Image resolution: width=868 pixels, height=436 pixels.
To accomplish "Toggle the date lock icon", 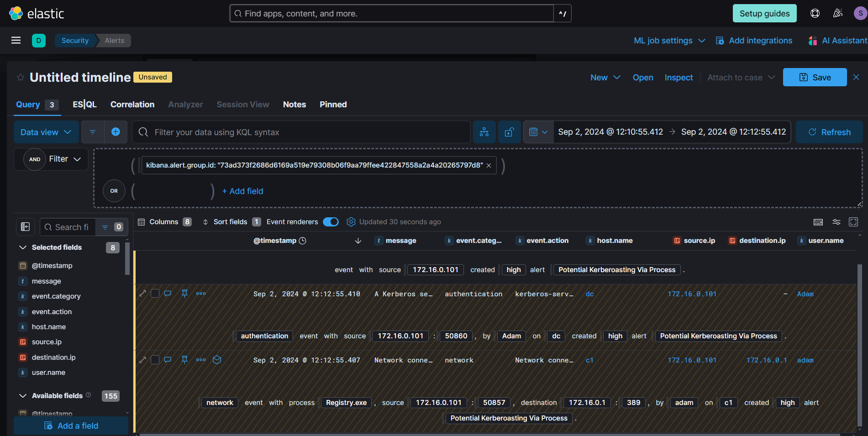I will coord(510,132).
